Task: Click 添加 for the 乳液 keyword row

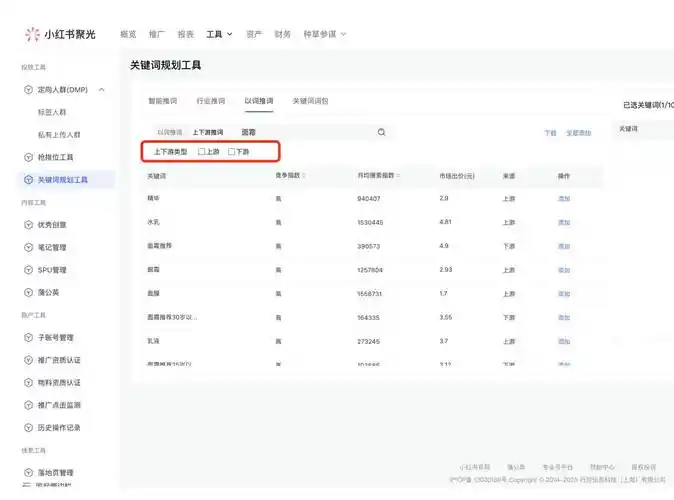Action: coord(564,341)
